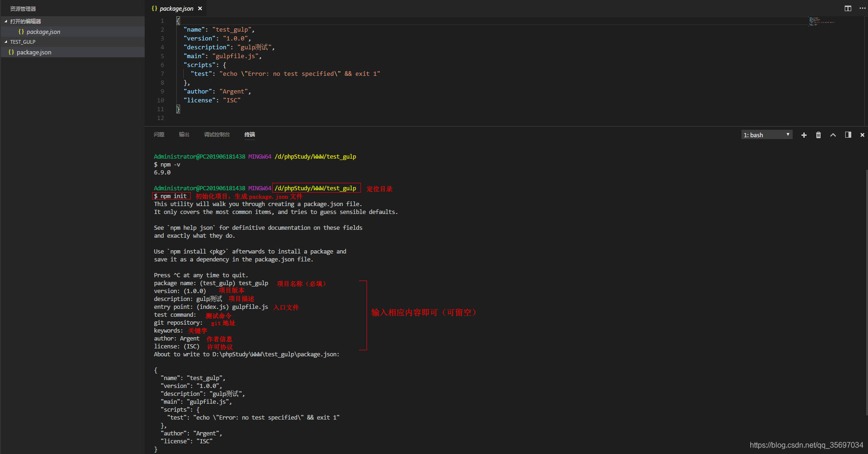Click 'Press ^C at any time to quit' line
The image size is (868, 454).
[x=201, y=275]
